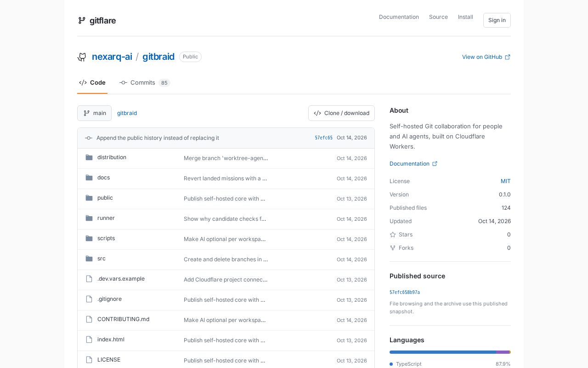
Task: Click the file icon for CONTRIBUTING.md
Action: pos(89,319)
